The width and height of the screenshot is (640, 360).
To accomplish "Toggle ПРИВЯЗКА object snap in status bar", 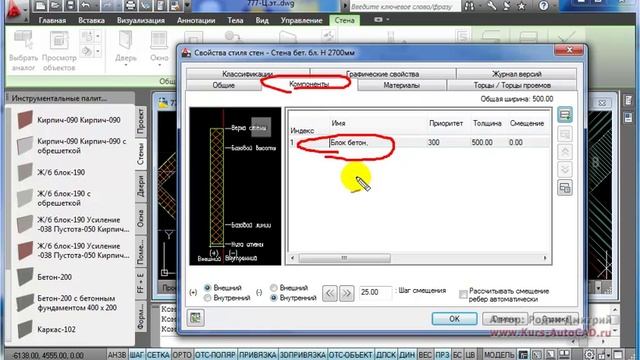I will (x=258, y=355).
